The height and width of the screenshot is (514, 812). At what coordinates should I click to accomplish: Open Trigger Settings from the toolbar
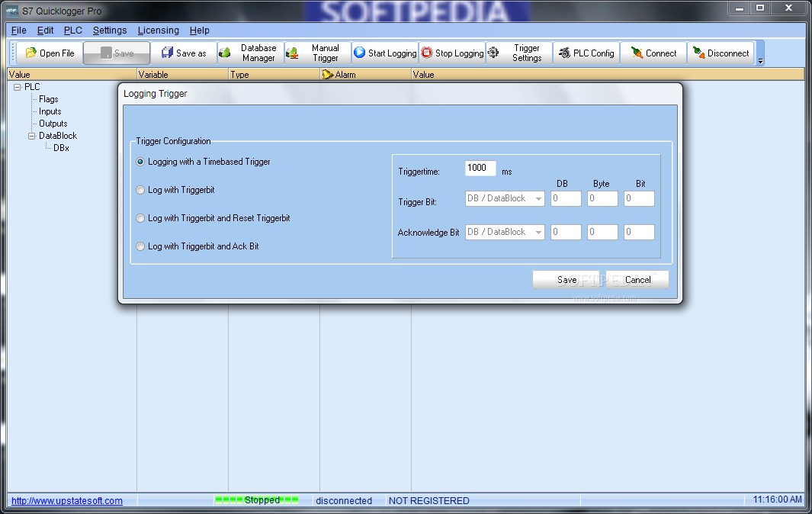[x=519, y=53]
